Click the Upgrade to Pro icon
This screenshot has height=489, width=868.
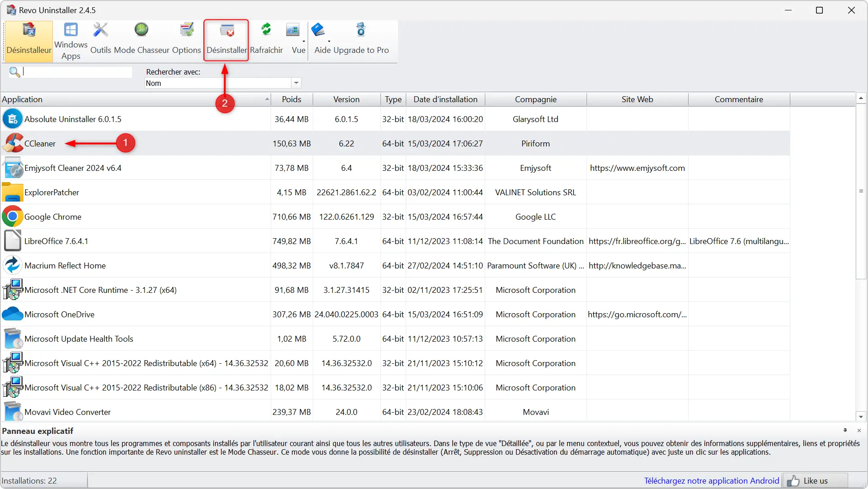pyautogui.click(x=361, y=30)
